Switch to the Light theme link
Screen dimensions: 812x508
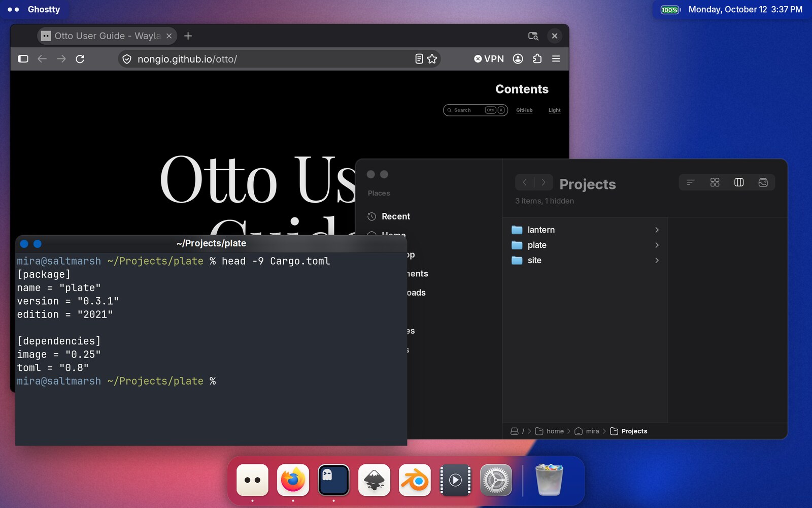[x=554, y=110]
